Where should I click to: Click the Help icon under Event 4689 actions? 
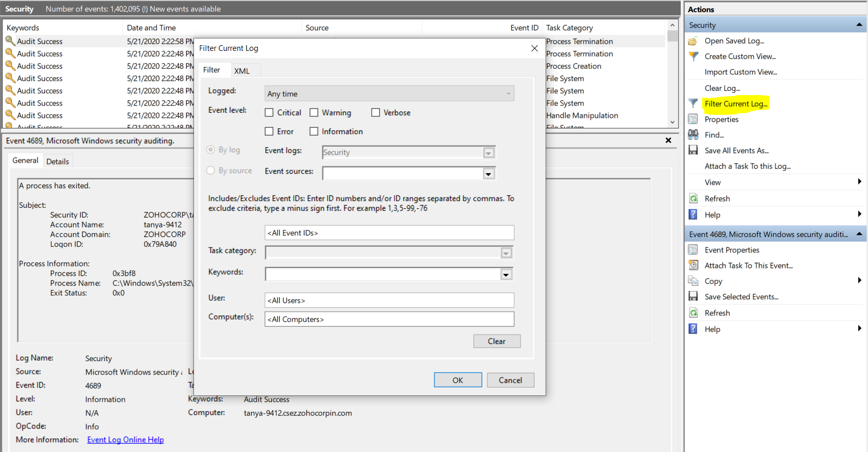tap(693, 329)
